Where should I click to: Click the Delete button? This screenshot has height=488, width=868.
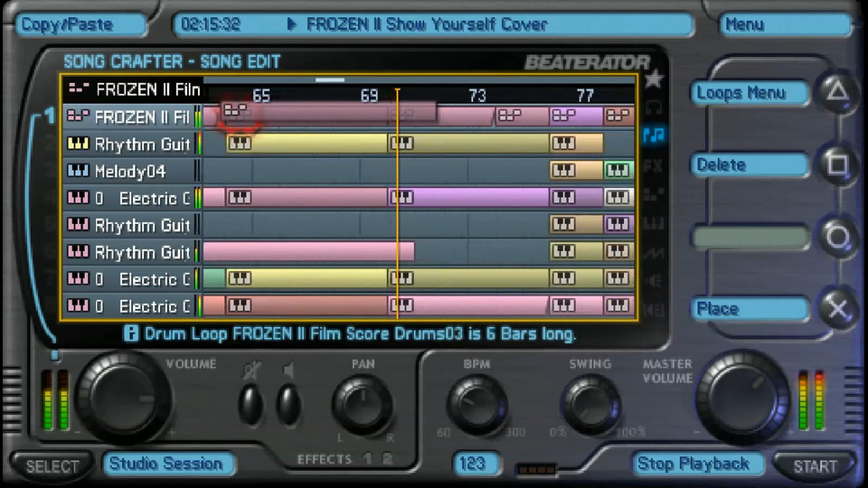point(750,164)
